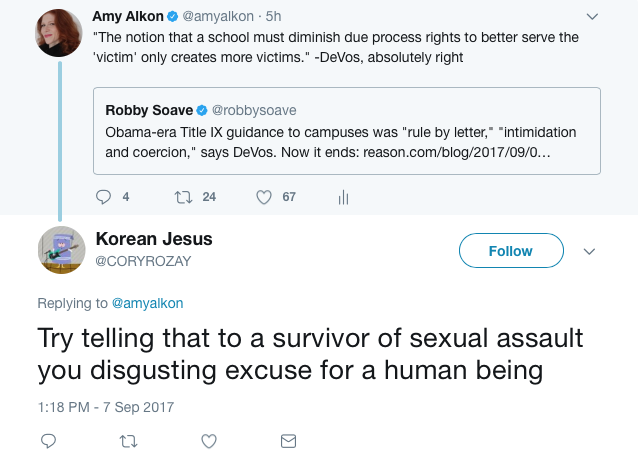This screenshot has height=466, width=638.
Task: View analytics for Amy Alkon's tweet
Action: click(343, 198)
